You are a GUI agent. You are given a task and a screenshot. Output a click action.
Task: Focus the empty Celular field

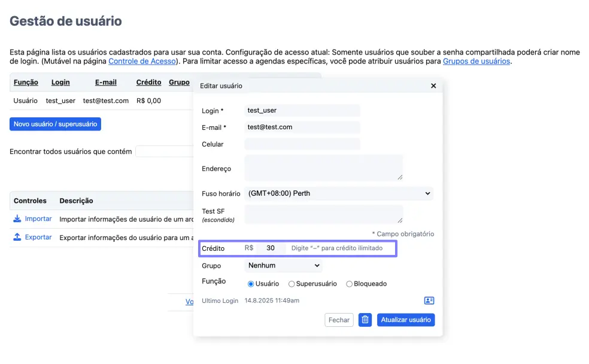(302, 144)
